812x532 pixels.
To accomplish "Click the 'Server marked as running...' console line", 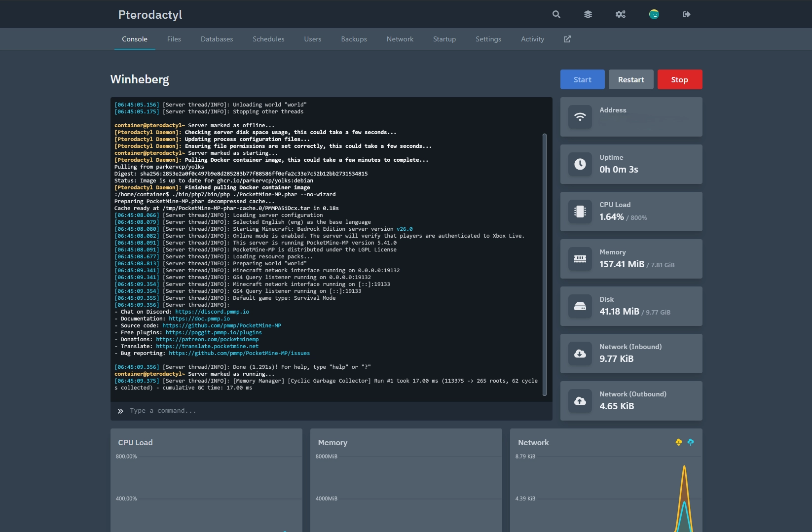I will (194, 374).
